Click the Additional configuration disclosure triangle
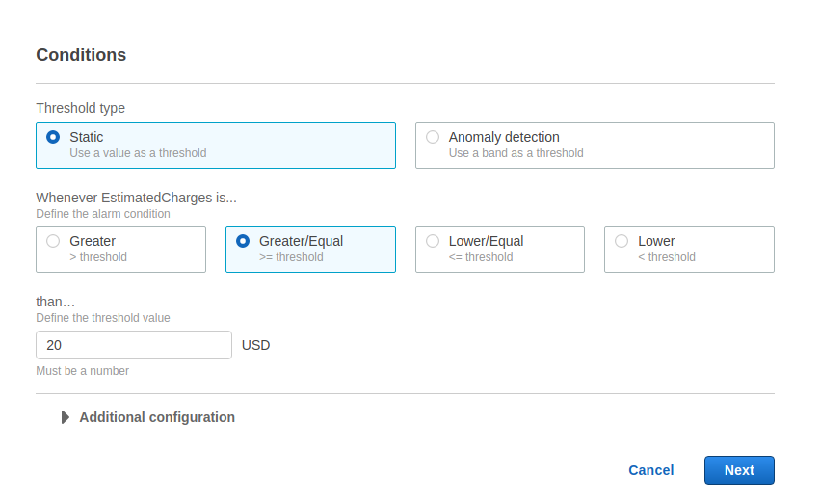The height and width of the screenshot is (504, 820). 66,417
